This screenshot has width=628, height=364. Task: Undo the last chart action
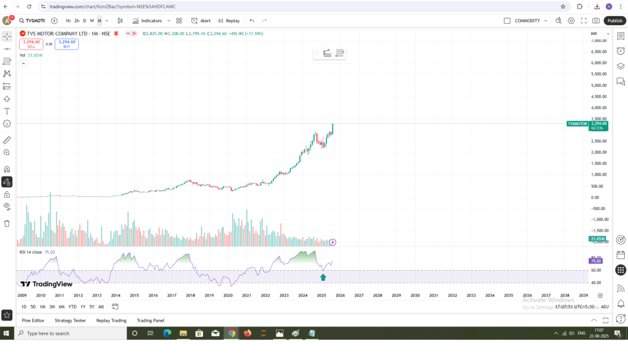[252, 21]
